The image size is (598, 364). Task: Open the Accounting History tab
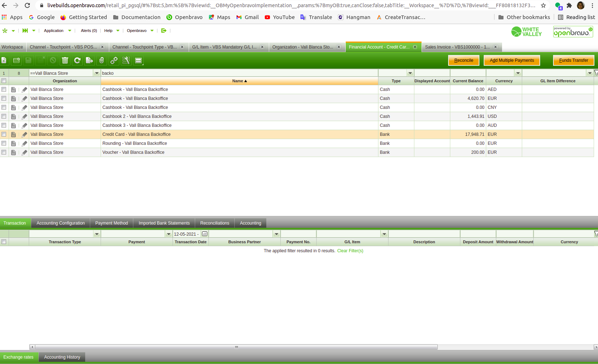(62, 357)
